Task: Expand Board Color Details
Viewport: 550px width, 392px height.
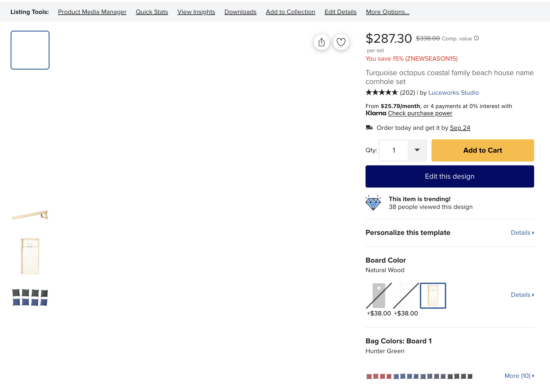Action: pyautogui.click(x=522, y=295)
